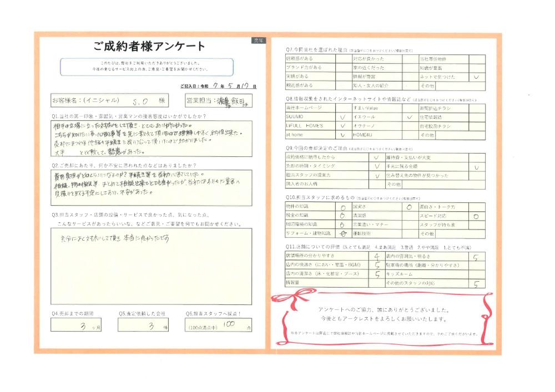Click the Q6 staff score field
This screenshot has height=392, width=555.
(218, 325)
